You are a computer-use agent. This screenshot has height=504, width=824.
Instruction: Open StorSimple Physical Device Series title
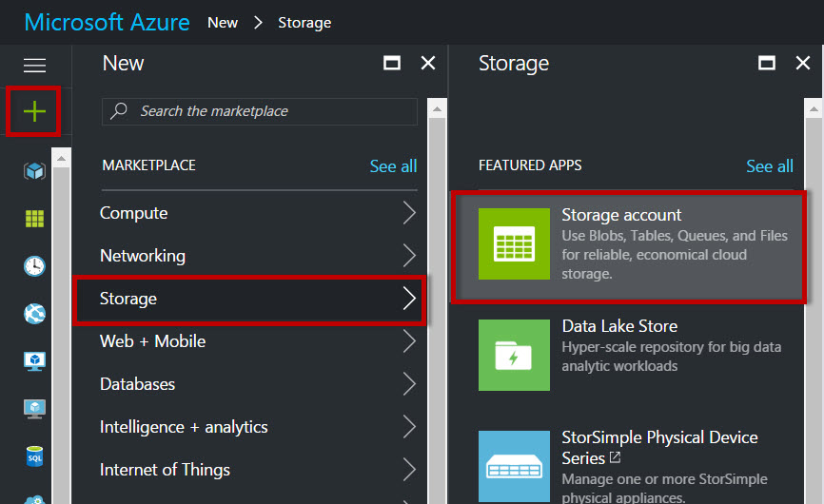[x=659, y=447]
